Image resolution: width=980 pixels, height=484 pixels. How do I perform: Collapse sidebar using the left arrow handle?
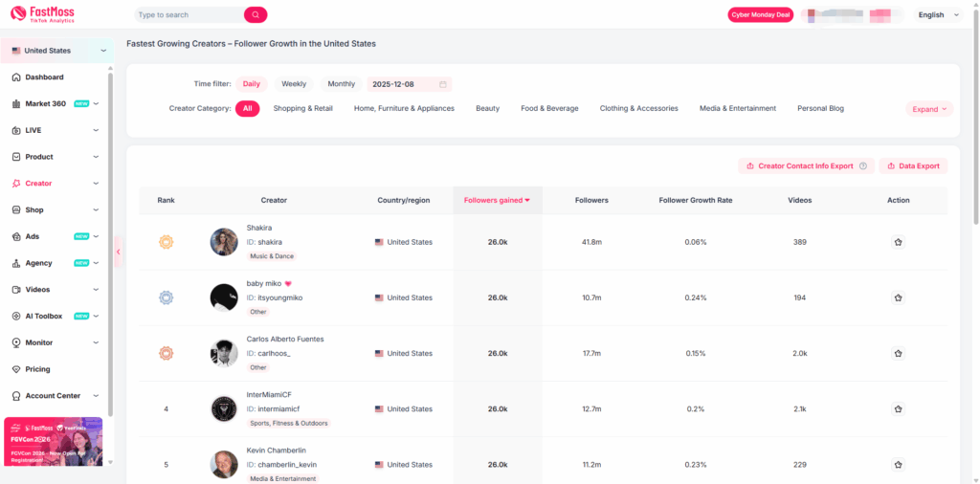[x=119, y=252]
